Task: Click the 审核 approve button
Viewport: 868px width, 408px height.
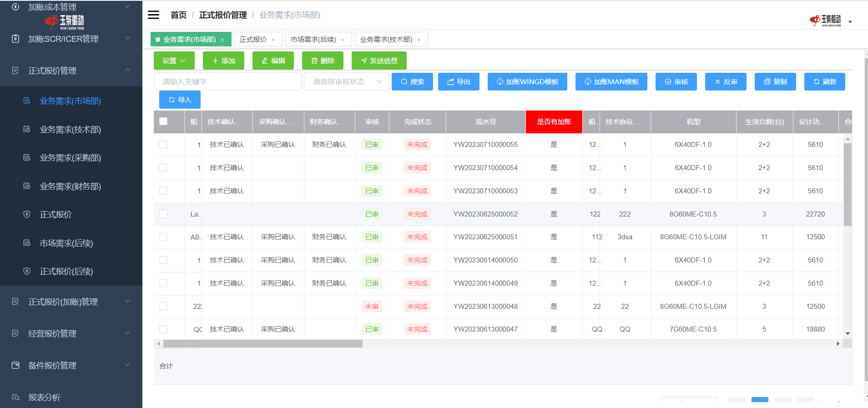Action: (676, 82)
